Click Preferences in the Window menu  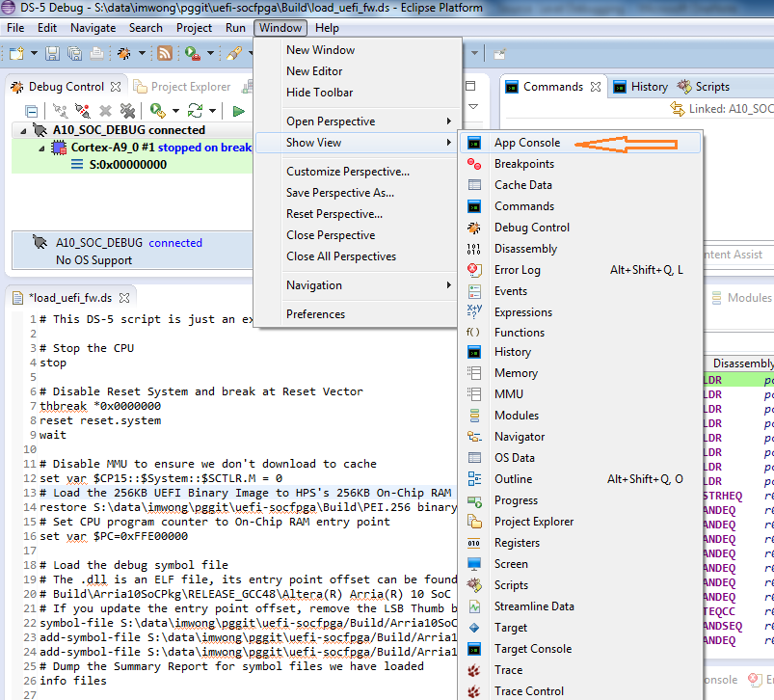point(315,314)
